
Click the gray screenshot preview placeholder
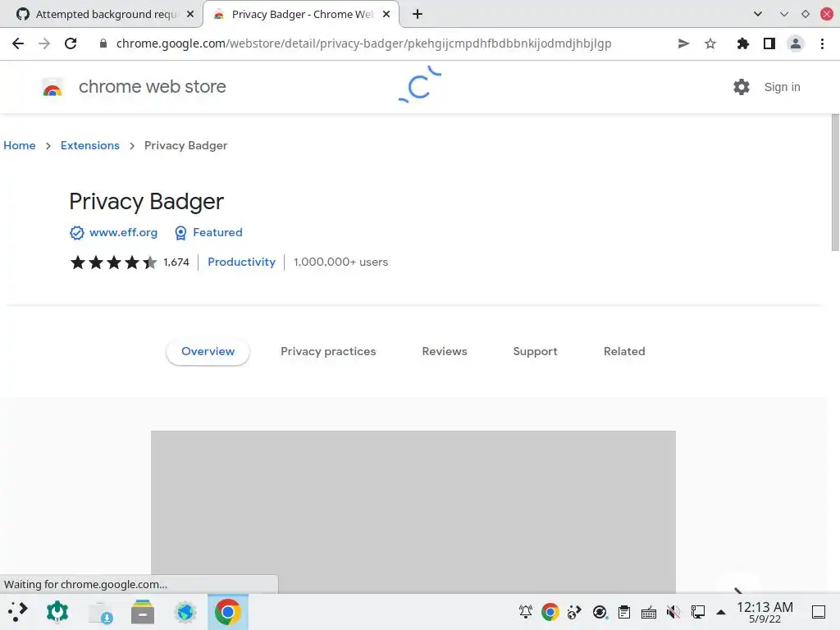point(413,512)
